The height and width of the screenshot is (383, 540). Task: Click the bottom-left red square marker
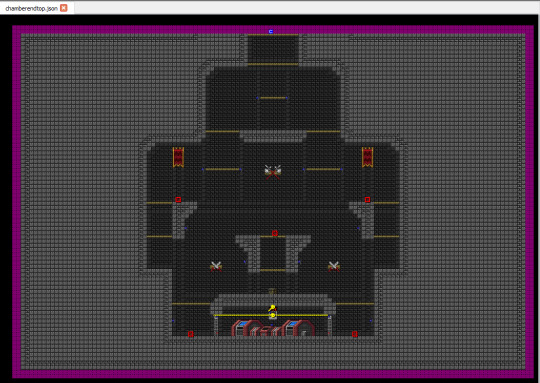[x=191, y=334]
